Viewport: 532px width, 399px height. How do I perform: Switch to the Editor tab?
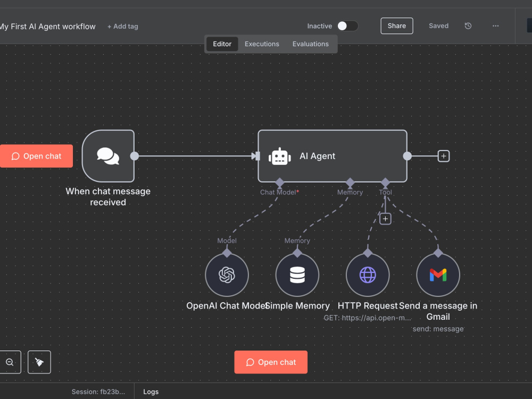click(222, 44)
